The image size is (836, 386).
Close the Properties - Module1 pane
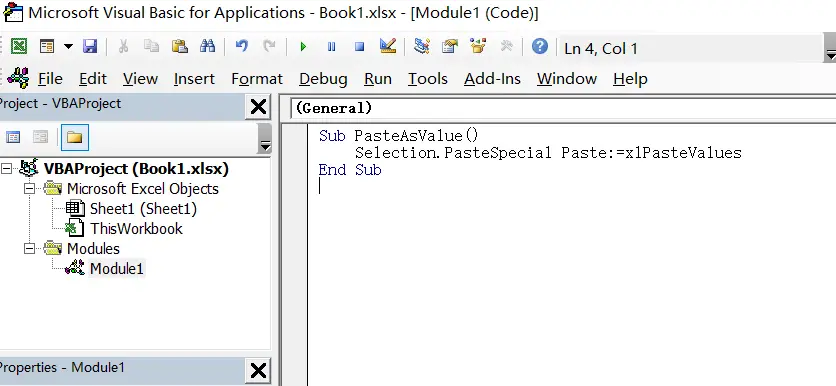(259, 370)
